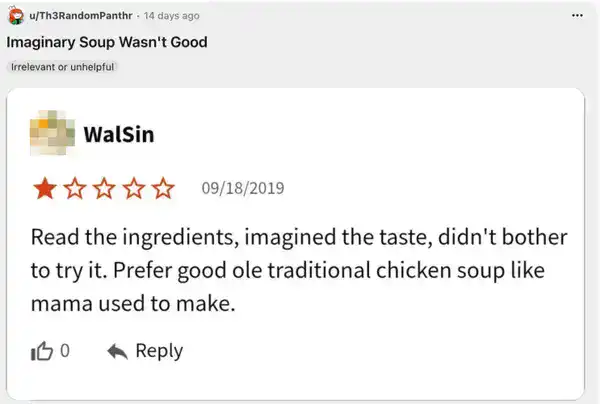Click the second star in the rating

click(x=74, y=188)
